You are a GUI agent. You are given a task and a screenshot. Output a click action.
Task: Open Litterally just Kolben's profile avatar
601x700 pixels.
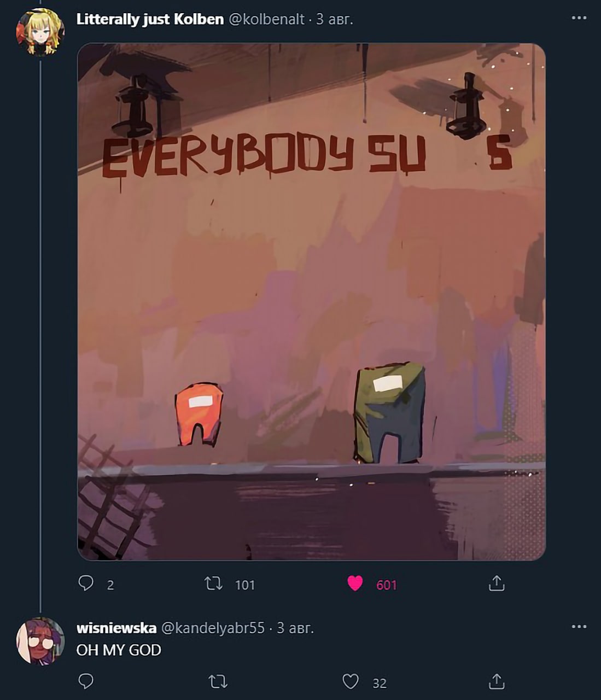(40, 32)
